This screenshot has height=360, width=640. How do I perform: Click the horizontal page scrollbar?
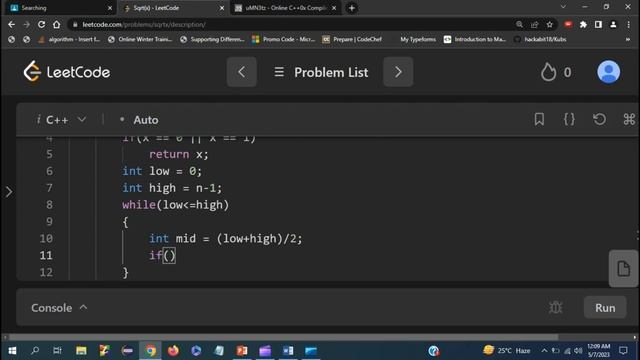coord(284,338)
